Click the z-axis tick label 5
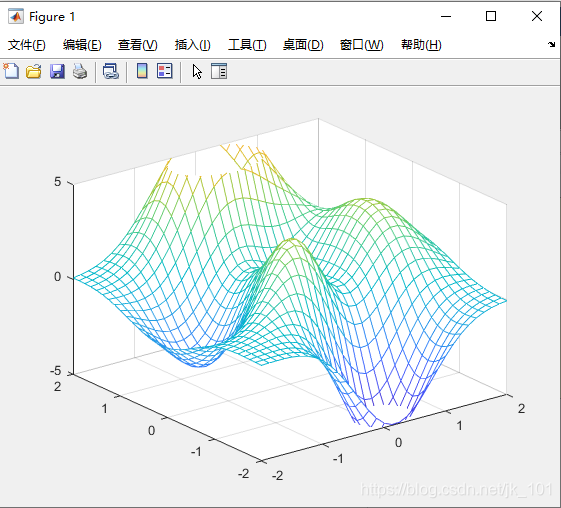Screen dimensions: 561x508 pos(58,182)
